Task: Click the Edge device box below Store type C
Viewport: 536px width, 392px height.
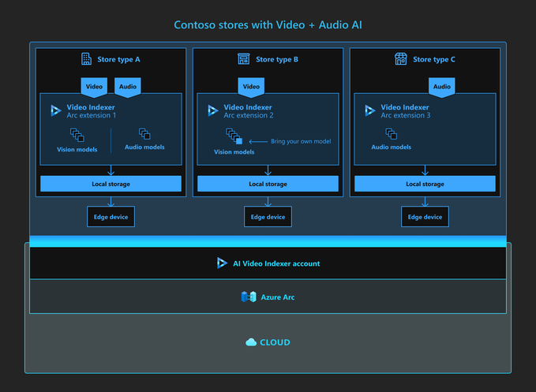Action: coord(425,216)
